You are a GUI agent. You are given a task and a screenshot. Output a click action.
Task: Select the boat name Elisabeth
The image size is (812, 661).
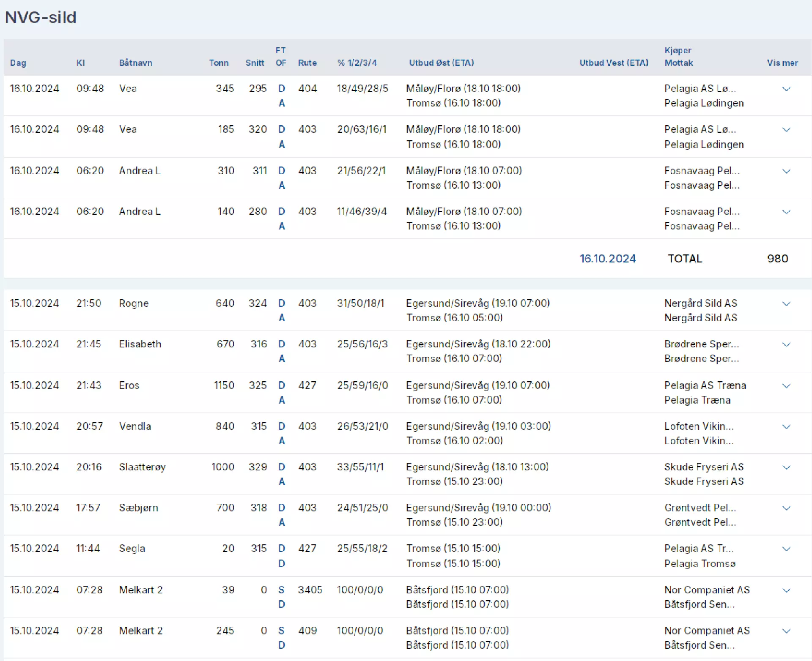(x=140, y=344)
